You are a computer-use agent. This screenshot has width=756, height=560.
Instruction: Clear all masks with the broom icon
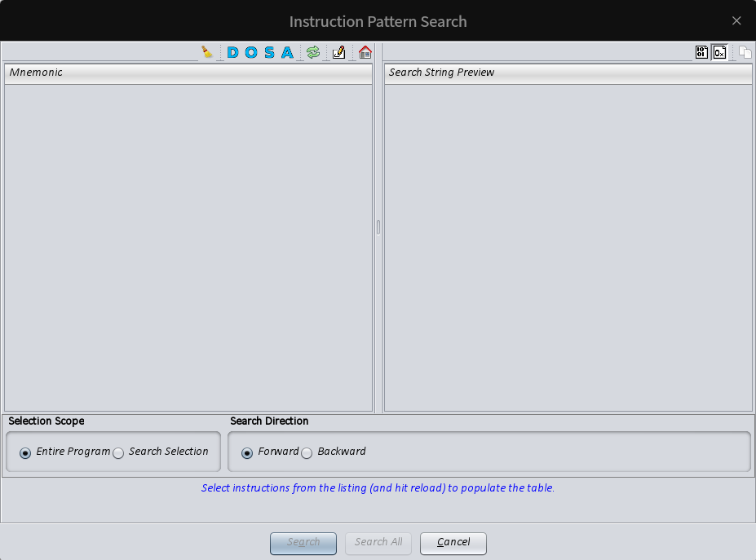(x=207, y=52)
